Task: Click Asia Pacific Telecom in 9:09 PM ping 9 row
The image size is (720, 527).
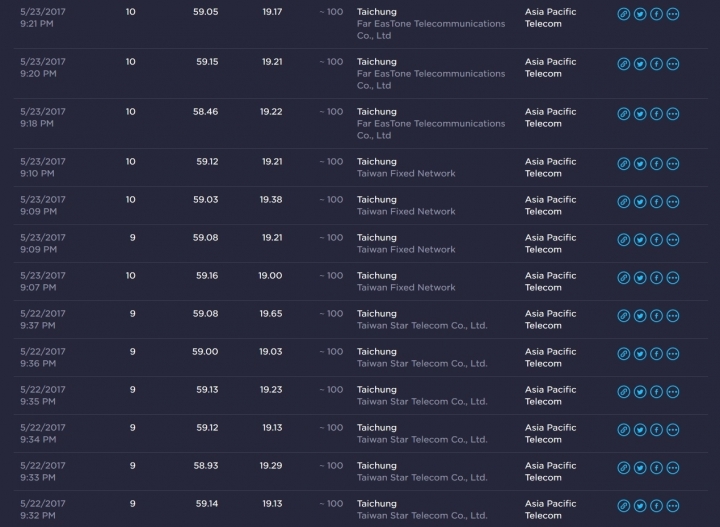Action: [550, 243]
